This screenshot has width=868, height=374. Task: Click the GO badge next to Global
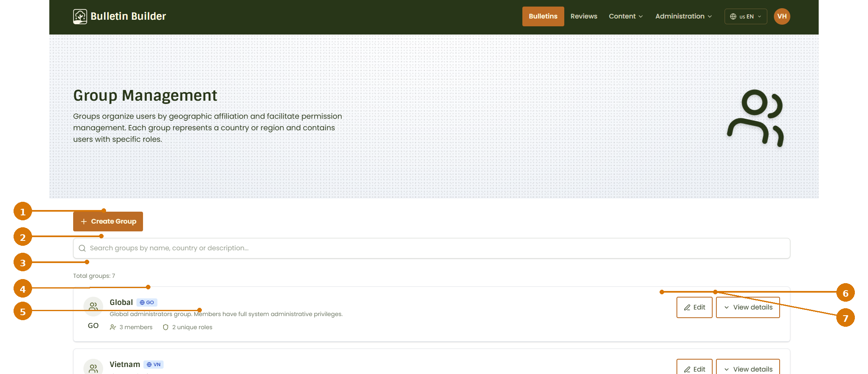(x=147, y=302)
